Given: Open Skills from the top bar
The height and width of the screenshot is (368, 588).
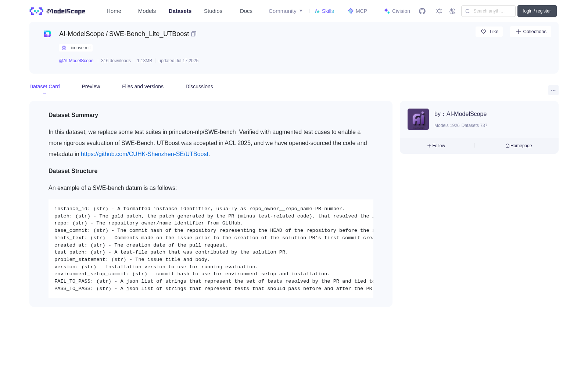Looking at the screenshot, I should (324, 11).
